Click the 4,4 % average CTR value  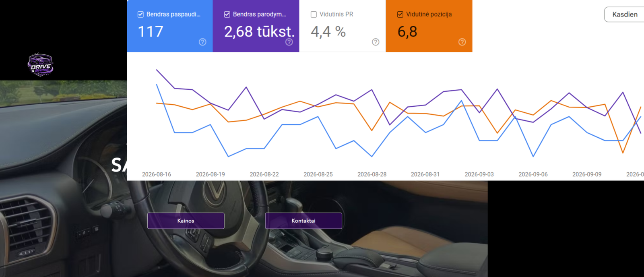point(328,31)
